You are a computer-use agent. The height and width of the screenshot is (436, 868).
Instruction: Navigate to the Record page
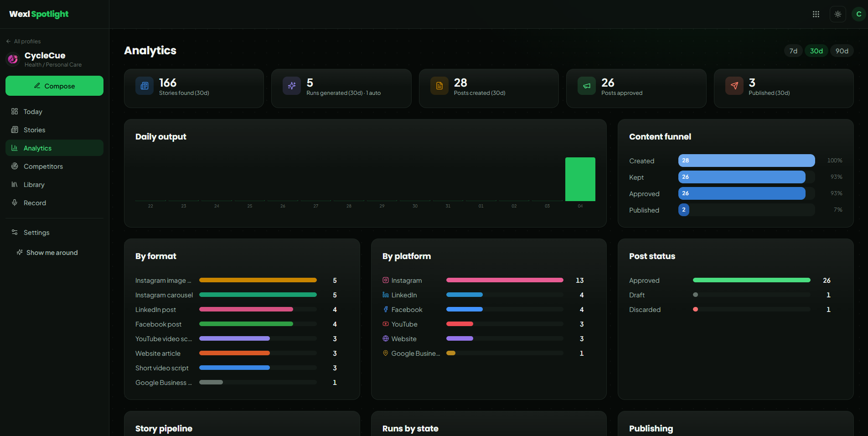[54, 202]
